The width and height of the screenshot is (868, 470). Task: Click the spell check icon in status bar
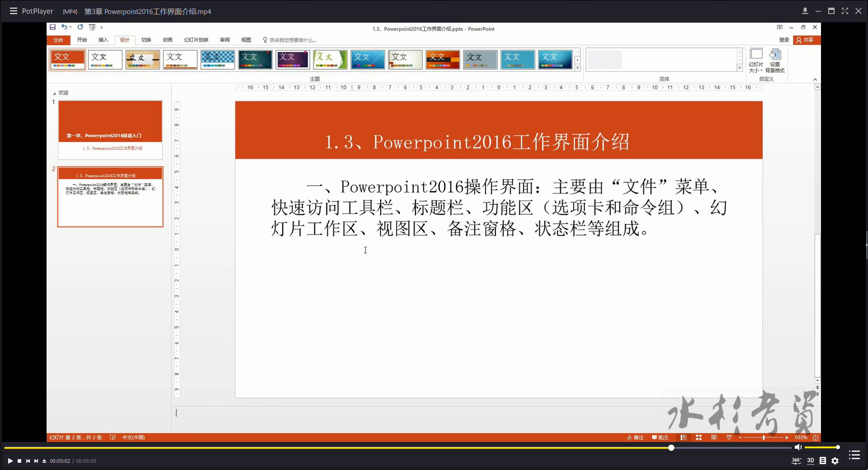click(113, 437)
